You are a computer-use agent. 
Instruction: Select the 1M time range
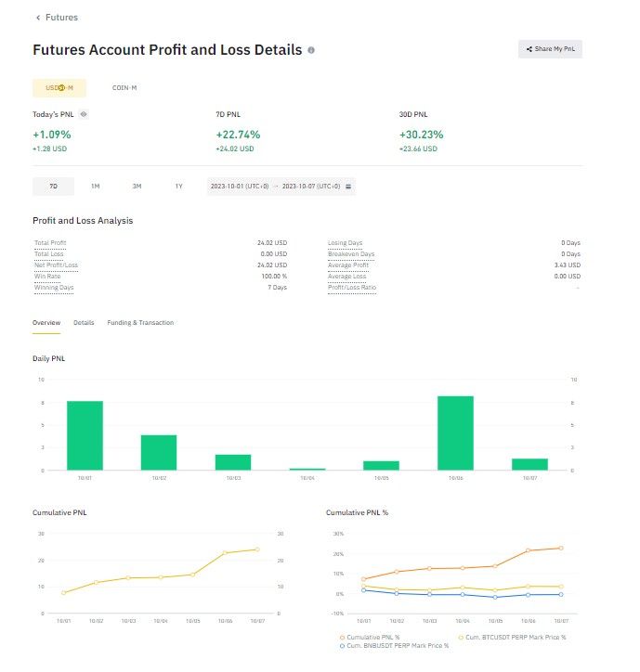[96, 187]
